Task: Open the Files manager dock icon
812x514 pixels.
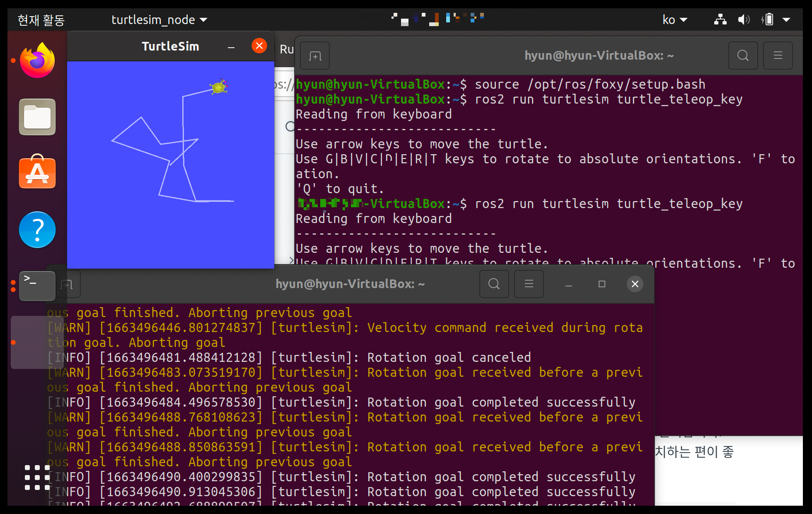Action: pyautogui.click(x=37, y=117)
